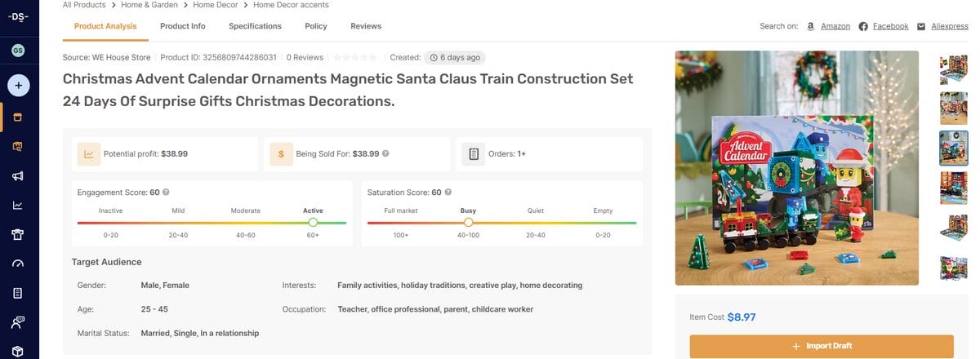Go to the Reviews tab
Screen dimensions: 980x359
pos(366,26)
